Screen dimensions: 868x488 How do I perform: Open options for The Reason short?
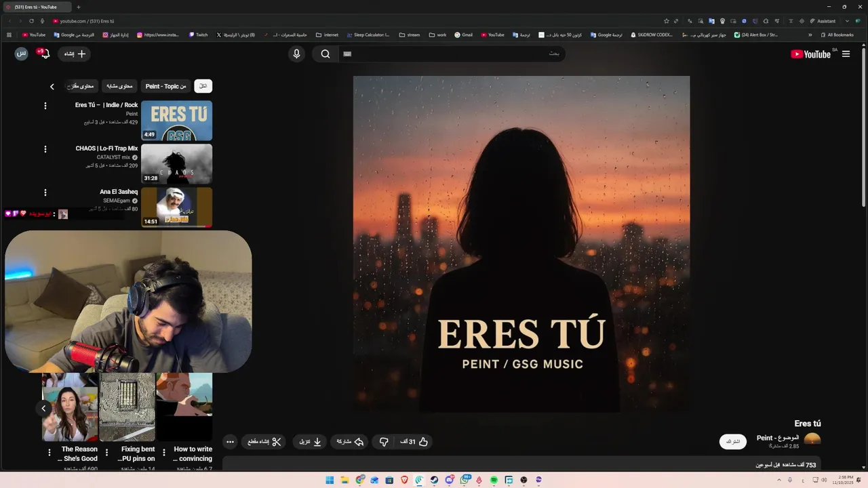pos(50,453)
